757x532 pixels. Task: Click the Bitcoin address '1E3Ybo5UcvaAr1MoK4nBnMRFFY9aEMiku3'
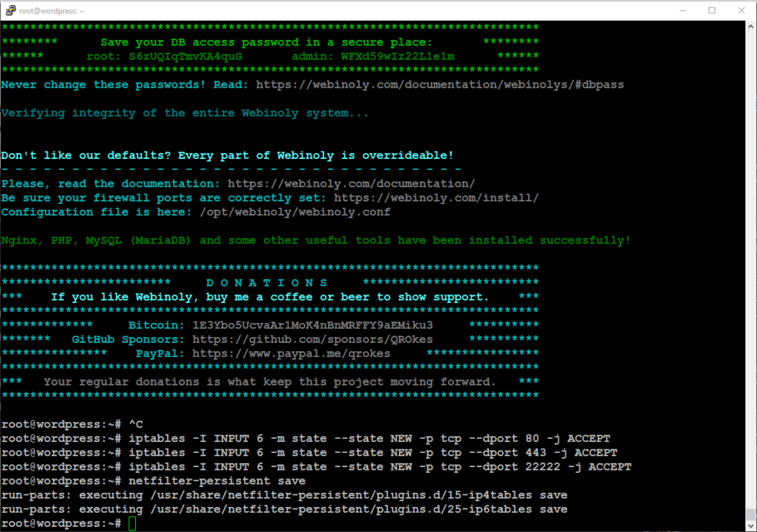pyautogui.click(x=313, y=325)
